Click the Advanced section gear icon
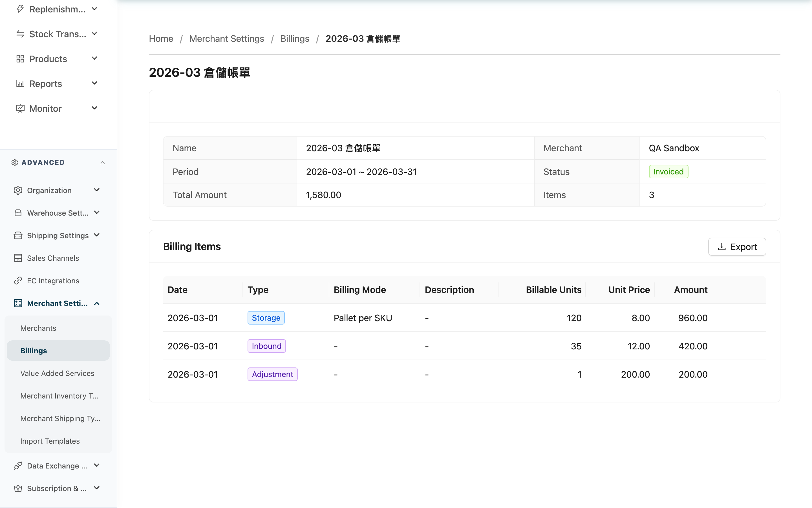Screen dimensions: 812x508 point(14,163)
